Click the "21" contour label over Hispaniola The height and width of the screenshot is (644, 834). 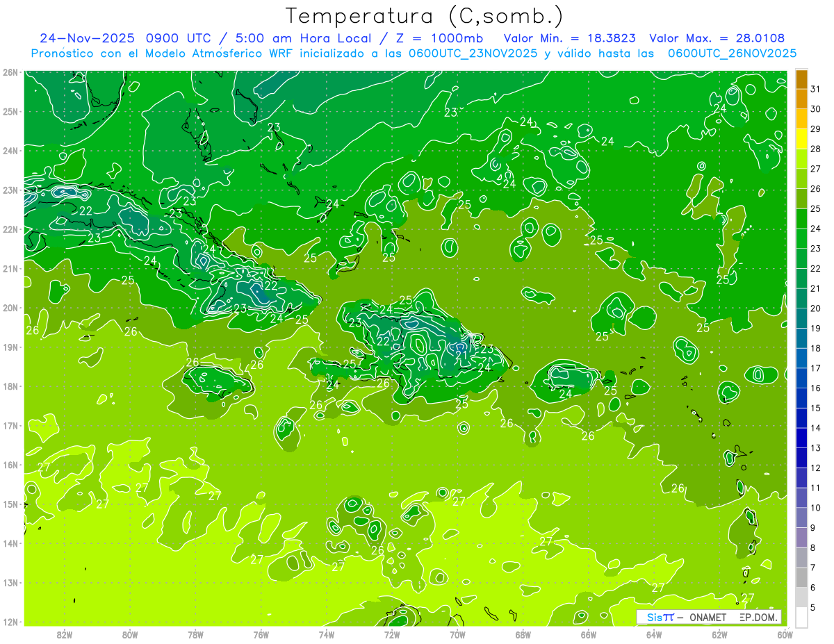tap(461, 355)
